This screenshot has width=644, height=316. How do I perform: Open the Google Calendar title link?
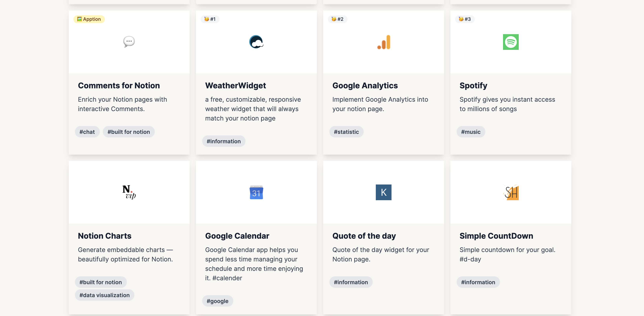(x=237, y=236)
